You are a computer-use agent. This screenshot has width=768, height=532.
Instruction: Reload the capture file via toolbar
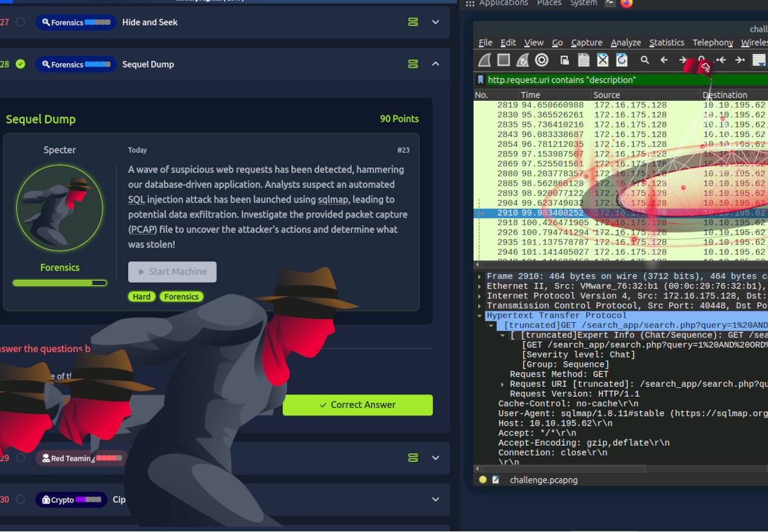(622, 60)
